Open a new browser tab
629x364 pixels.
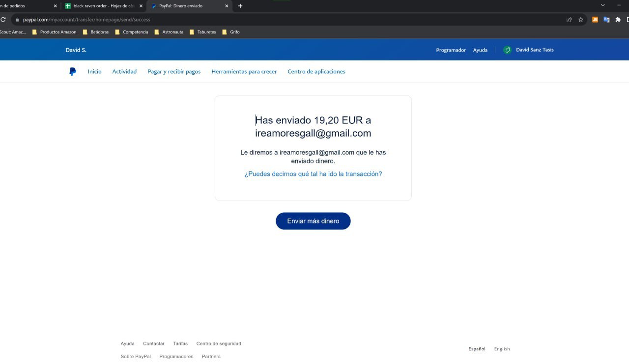(240, 6)
